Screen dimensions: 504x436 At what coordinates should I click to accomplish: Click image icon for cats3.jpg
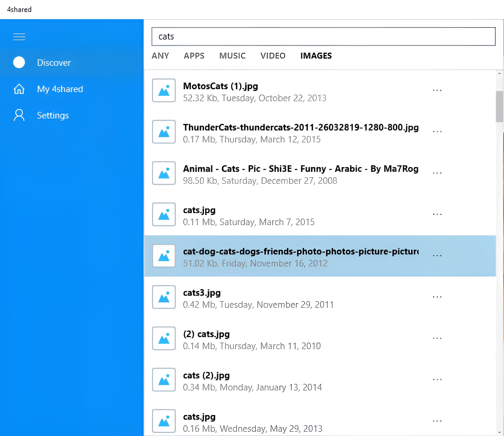pos(164,297)
